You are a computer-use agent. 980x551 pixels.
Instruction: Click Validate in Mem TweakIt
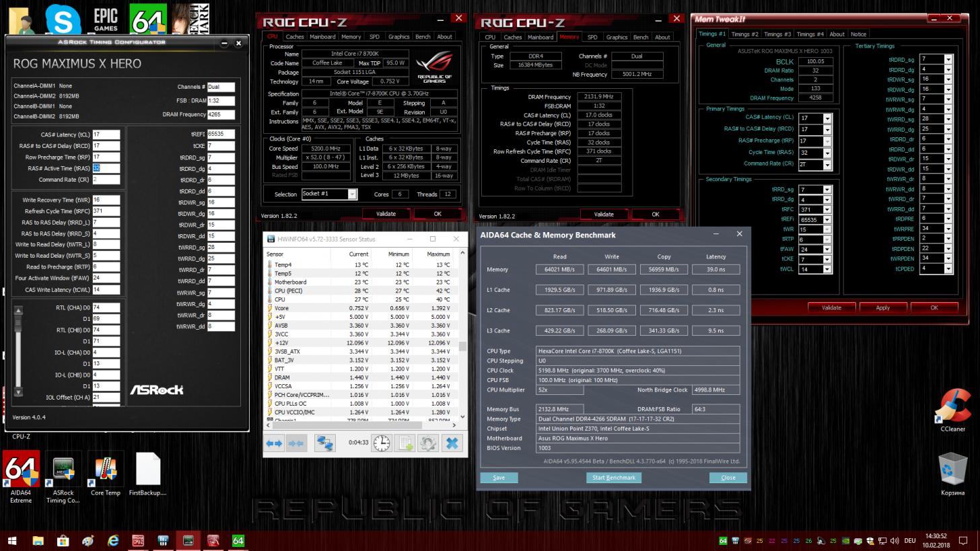(x=831, y=307)
